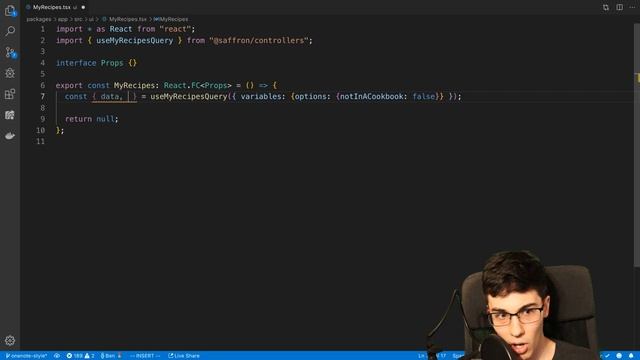Click the packages breadcrumb segment

pyautogui.click(x=39, y=19)
